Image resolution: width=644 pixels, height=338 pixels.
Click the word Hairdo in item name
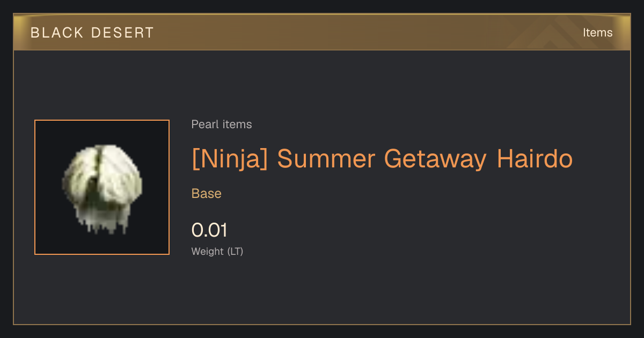point(535,159)
